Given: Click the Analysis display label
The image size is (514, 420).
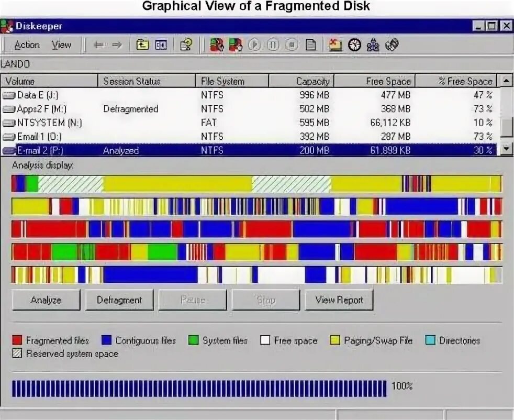Looking at the screenshot, I should 42,165.
